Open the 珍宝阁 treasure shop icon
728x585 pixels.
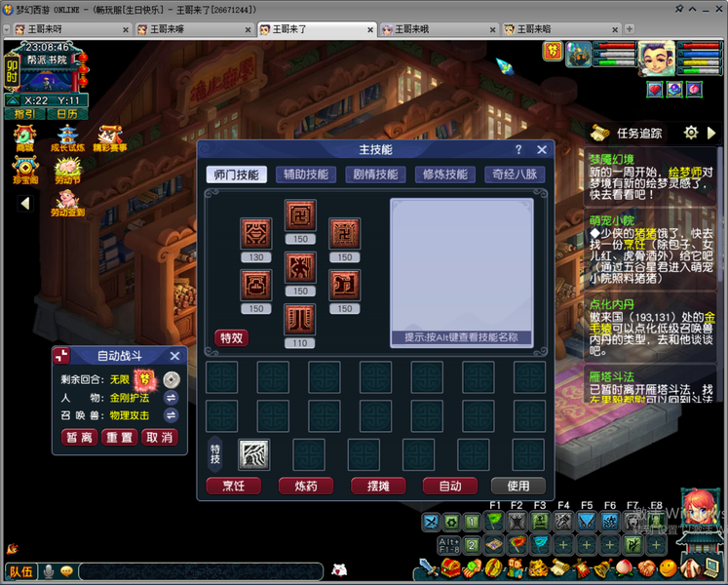pyautogui.click(x=25, y=170)
